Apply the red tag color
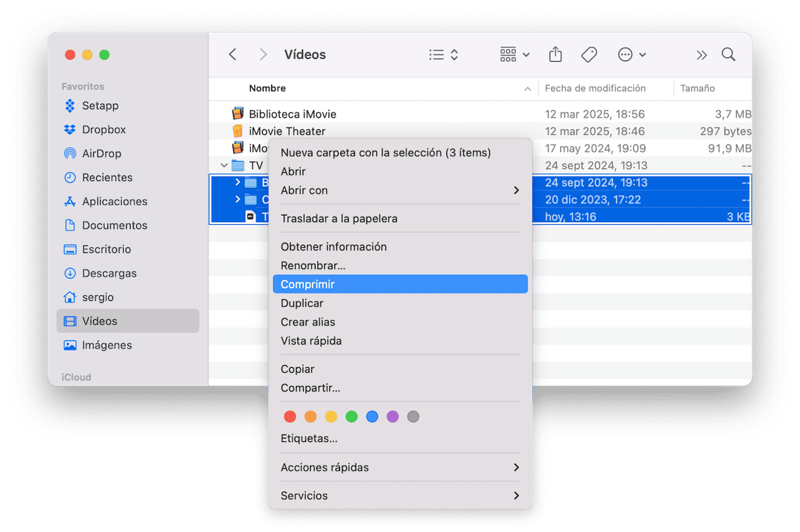The width and height of the screenshot is (800, 532). tap(290, 416)
